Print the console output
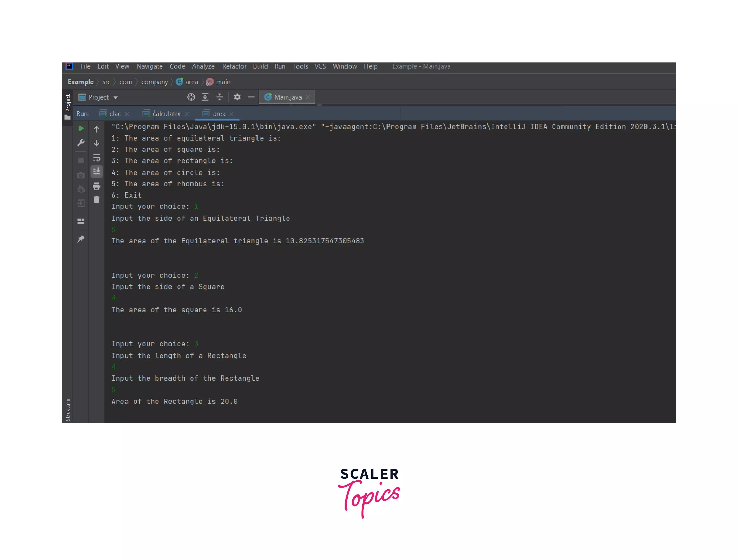The image size is (738, 560). coord(97,187)
